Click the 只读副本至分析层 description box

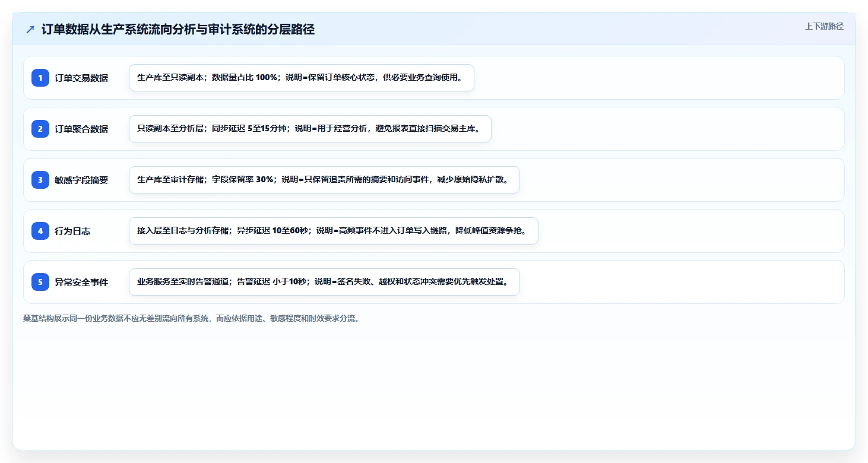tap(310, 129)
